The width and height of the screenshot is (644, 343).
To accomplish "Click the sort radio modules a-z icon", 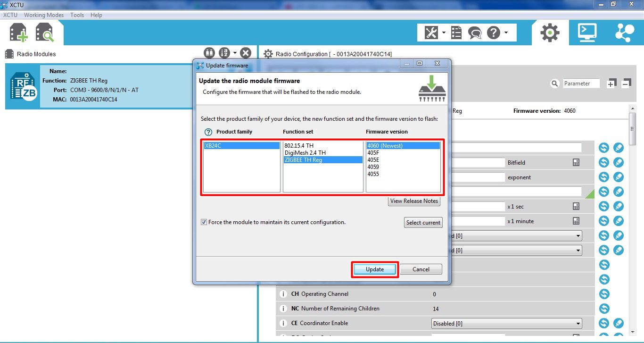I will [224, 53].
